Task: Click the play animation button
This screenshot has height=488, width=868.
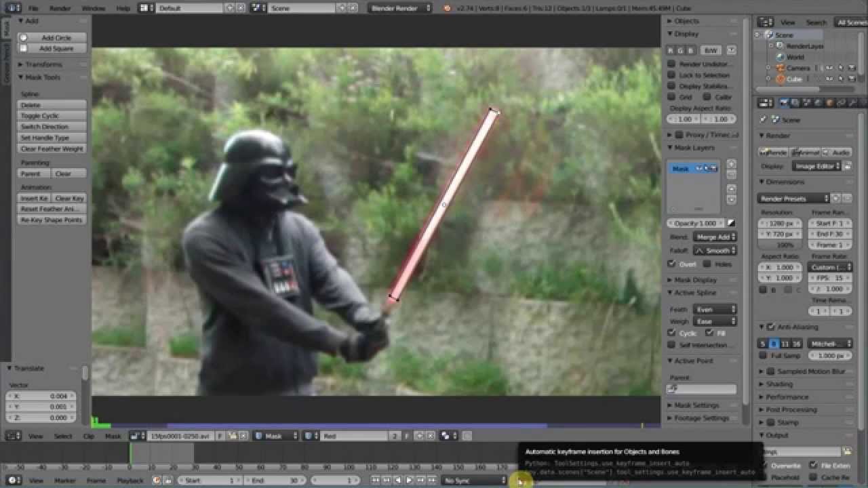Action: tap(409, 481)
